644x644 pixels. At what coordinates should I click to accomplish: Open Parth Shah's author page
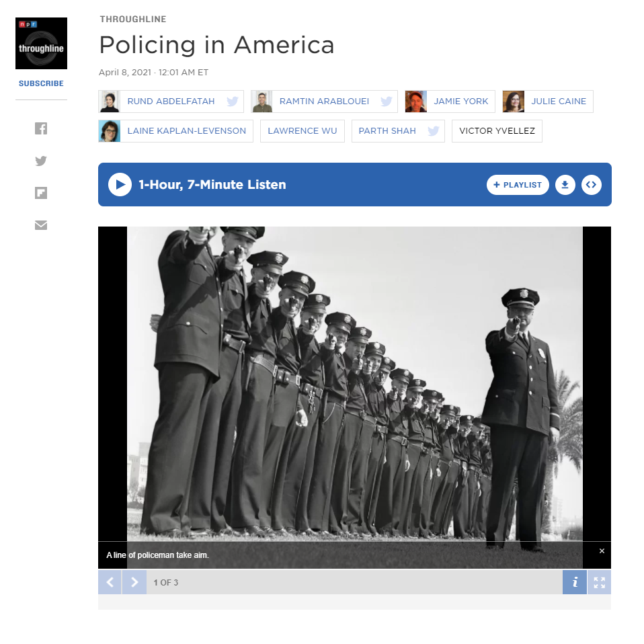(387, 130)
